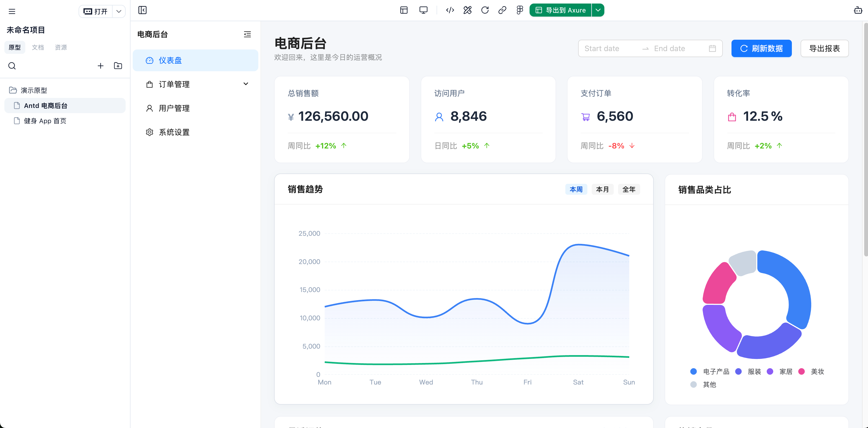Open the dropdown arrow beside 导出到 Axure
This screenshot has width=868, height=428.
coord(598,10)
